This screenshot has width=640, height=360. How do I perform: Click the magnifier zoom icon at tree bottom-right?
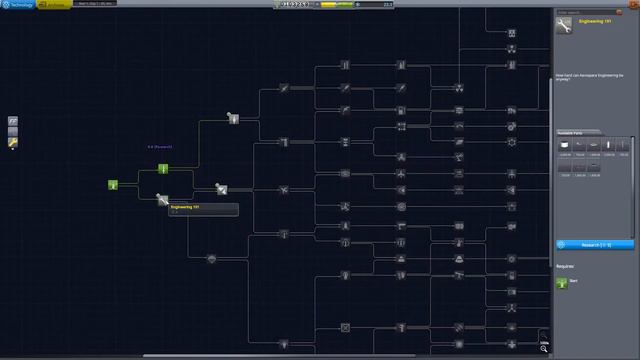pyautogui.click(x=544, y=349)
